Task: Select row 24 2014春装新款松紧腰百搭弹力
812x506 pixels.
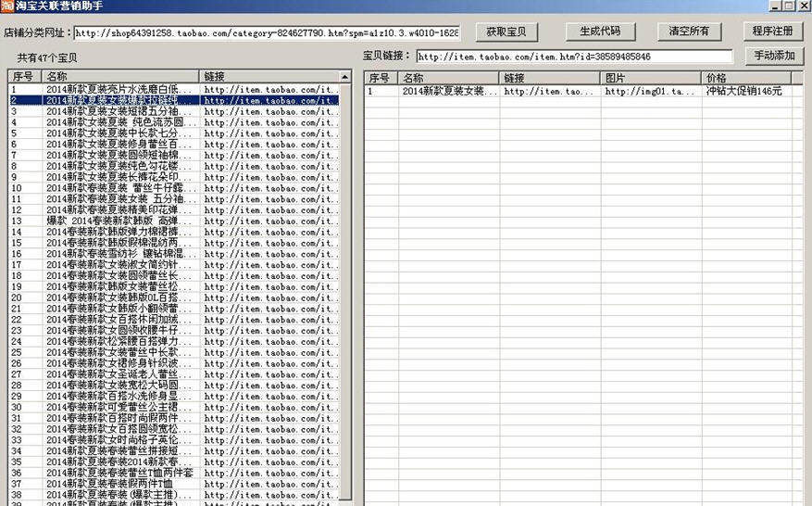Action: [x=174, y=341]
